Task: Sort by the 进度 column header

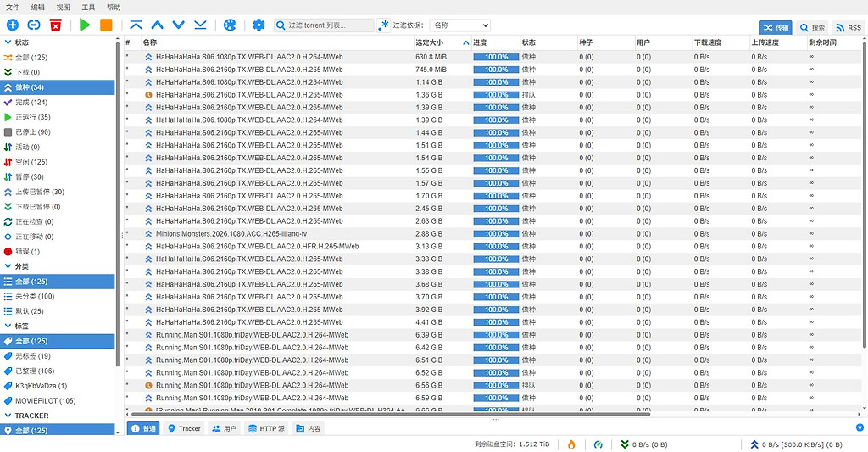Action: (x=495, y=42)
